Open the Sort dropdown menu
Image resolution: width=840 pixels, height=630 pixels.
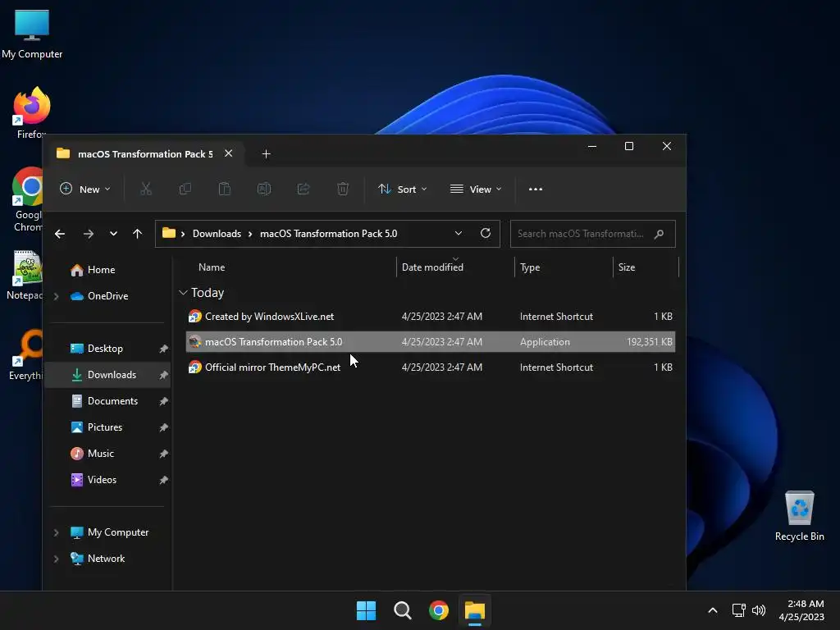tap(403, 189)
